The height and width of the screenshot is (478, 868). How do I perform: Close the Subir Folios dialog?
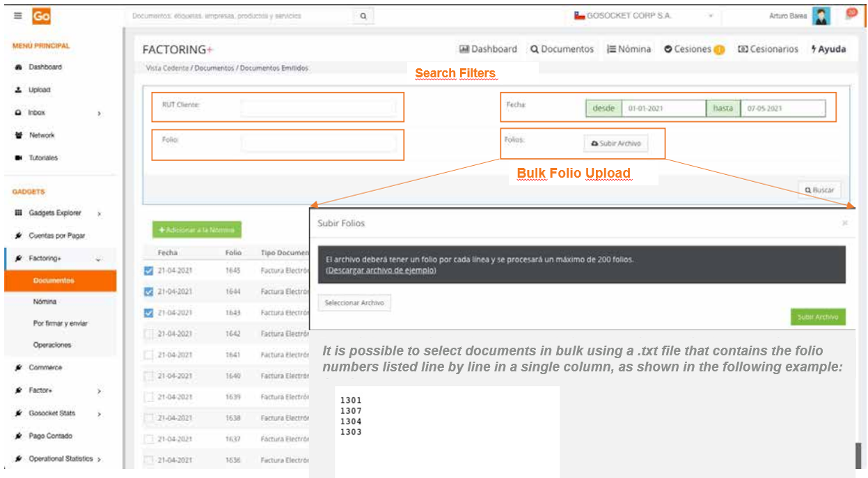[844, 223]
